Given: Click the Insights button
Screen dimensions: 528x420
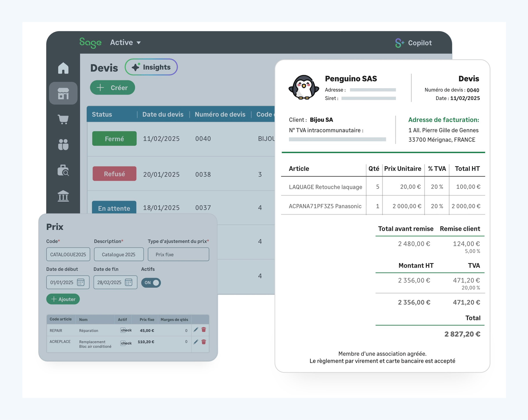Looking at the screenshot, I should (x=151, y=67).
